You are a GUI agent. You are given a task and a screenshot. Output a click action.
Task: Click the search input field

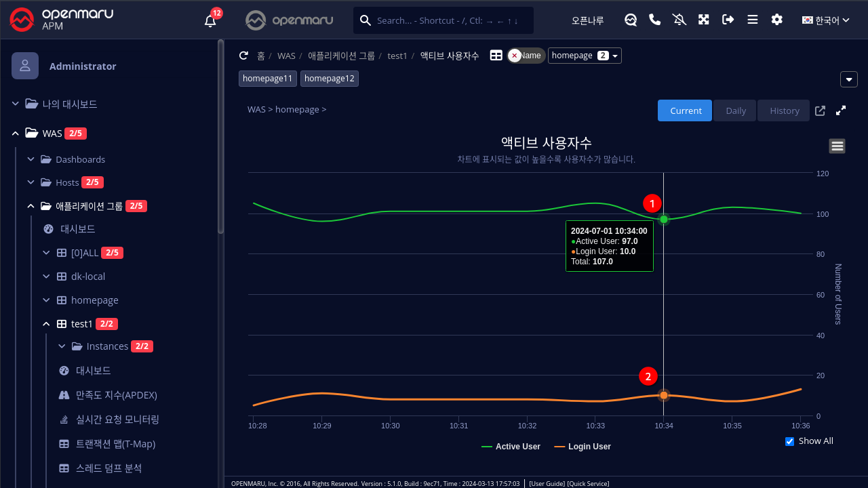pyautogui.click(x=448, y=20)
